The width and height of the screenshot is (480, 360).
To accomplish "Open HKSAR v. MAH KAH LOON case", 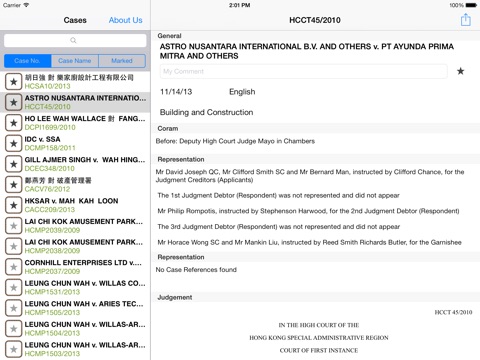I will pyautogui.click(x=75, y=205).
